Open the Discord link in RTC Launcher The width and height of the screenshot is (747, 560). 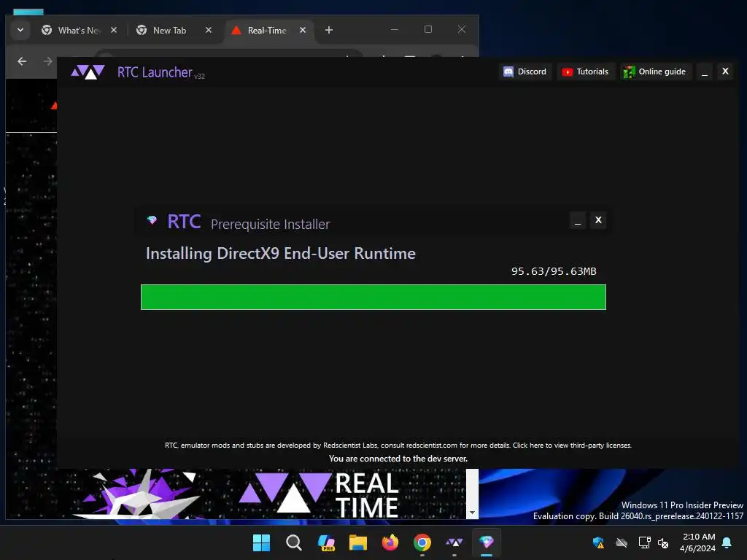(x=525, y=71)
